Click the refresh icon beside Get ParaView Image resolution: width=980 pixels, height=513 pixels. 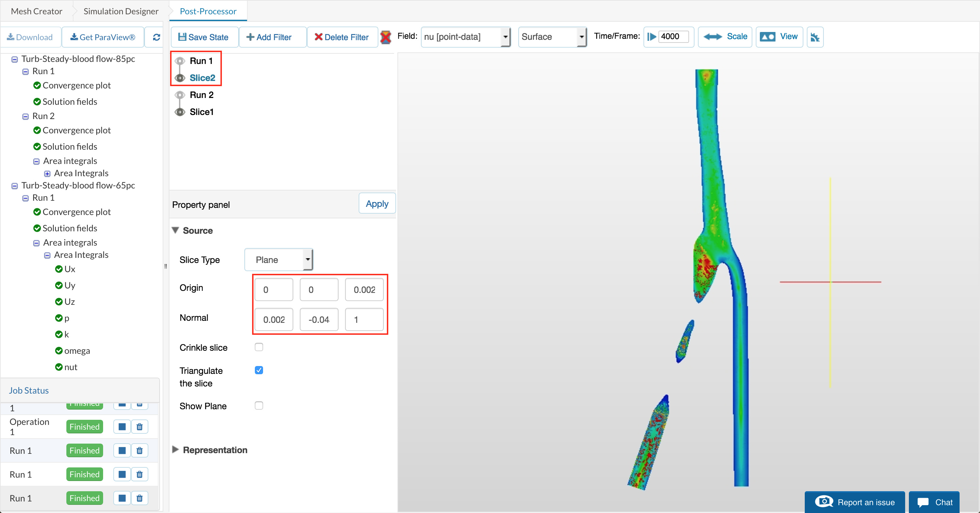(157, 37)
